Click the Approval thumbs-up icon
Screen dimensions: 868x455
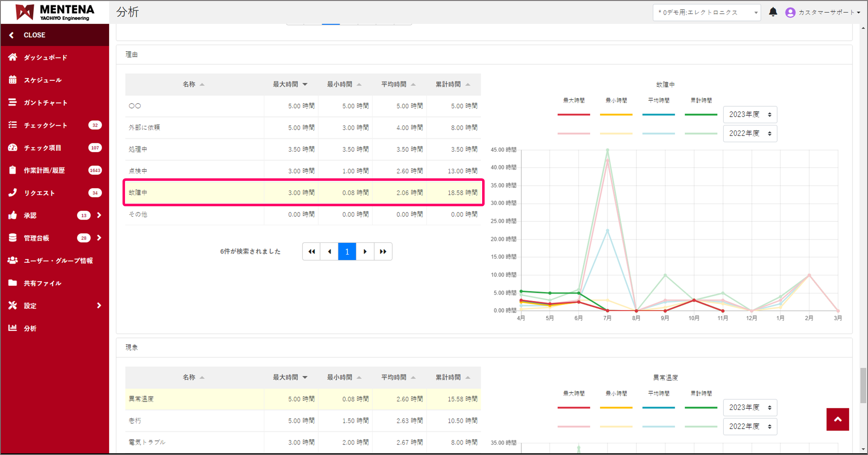(x=13, y=215)
